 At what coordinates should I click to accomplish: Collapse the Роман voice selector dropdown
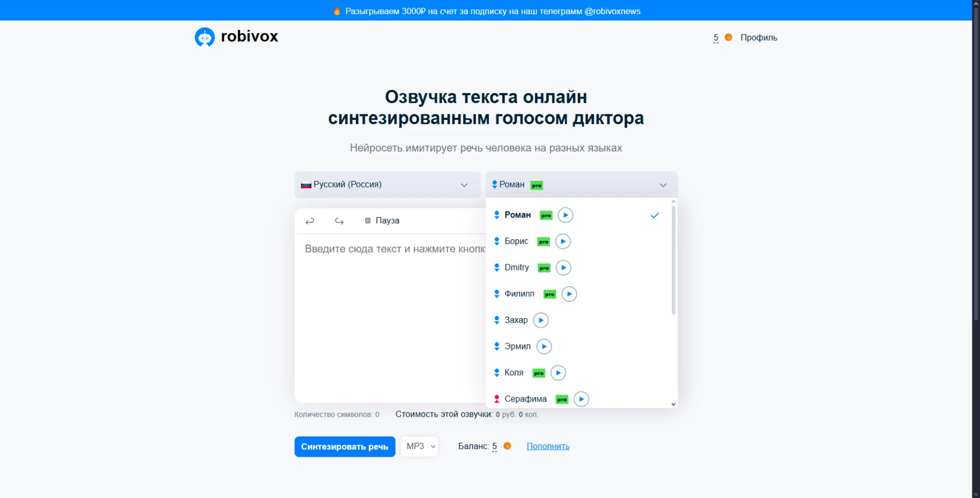(663, 185)
